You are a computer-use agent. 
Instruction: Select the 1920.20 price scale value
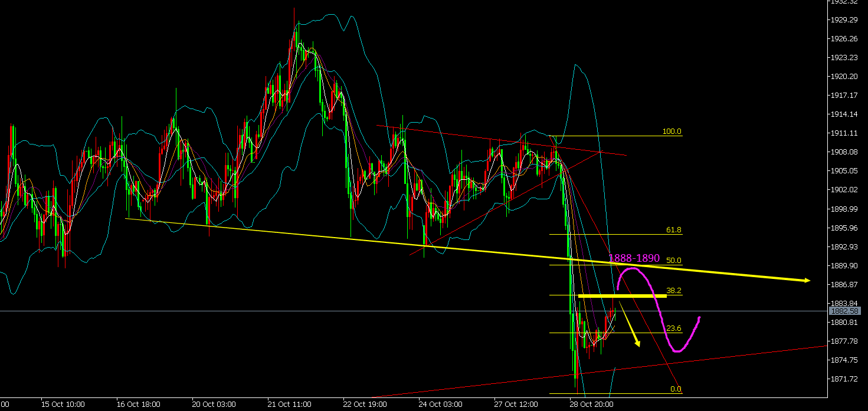point(843,77)
